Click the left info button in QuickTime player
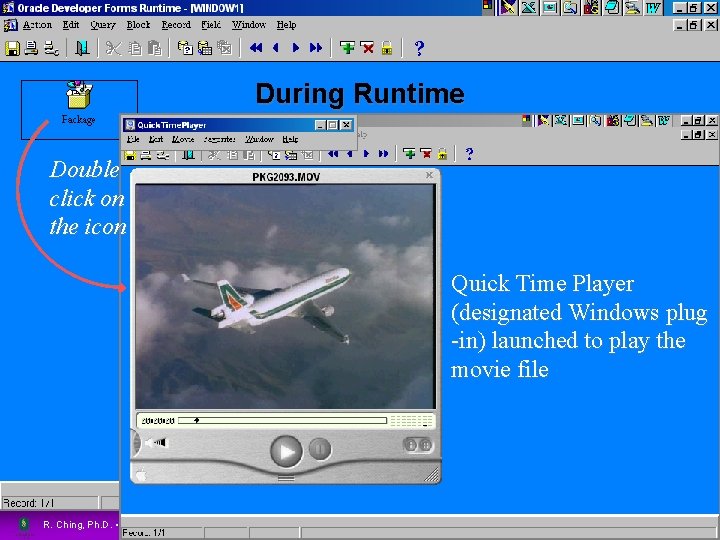The width and height of the screenshot is (720, 540). pyautogui.click(x=411, y=444)
